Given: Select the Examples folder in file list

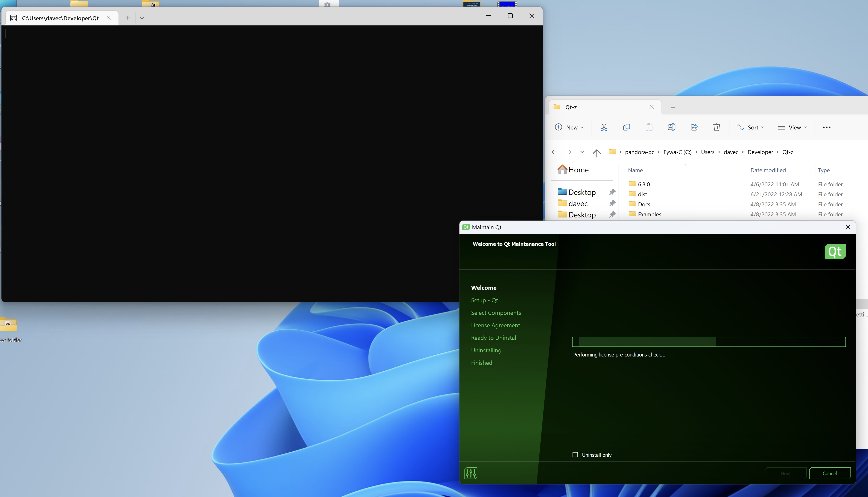Looking at the screenshot, I should (649, 214).
